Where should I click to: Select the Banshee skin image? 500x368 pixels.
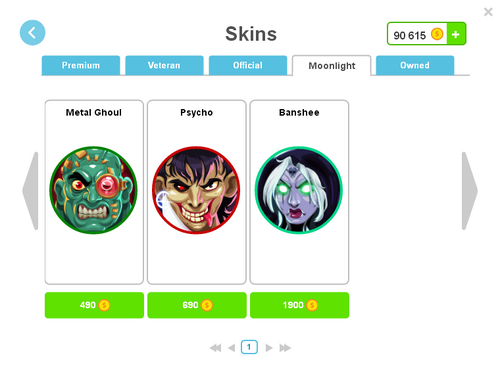pyautogui.click(x=299, y=190)
